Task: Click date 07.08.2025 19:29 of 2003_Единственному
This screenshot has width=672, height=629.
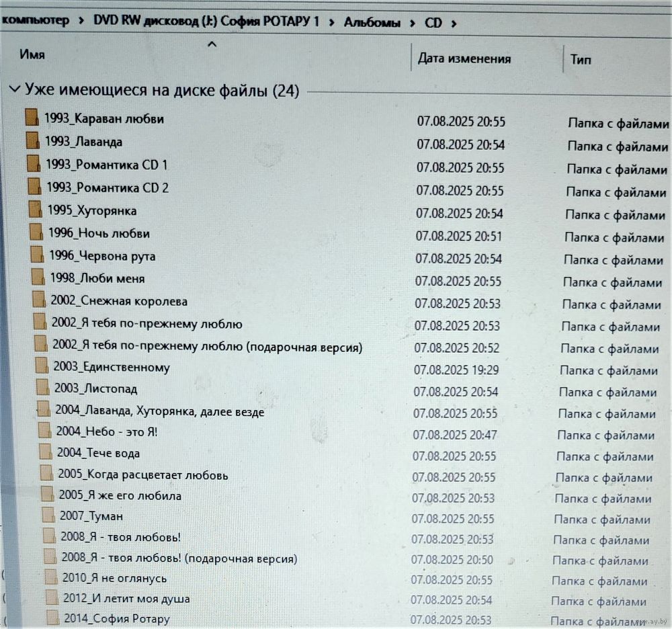Action: coord(456,370)
